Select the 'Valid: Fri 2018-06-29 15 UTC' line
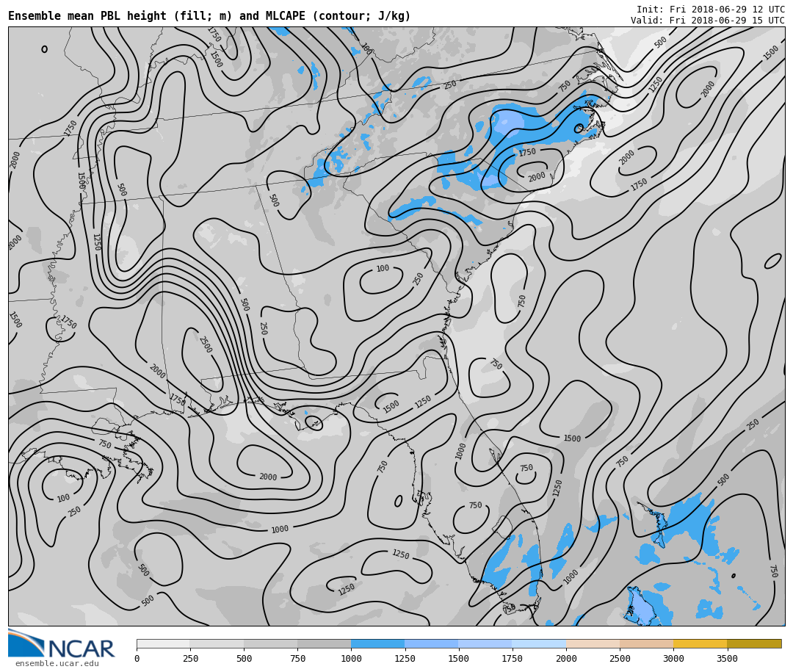 [708, 21]
